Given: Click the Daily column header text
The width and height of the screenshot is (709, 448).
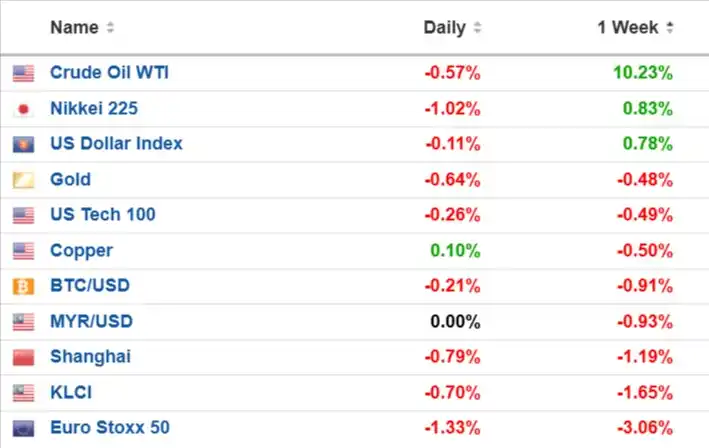Looking at the screenshot, I should [x=444, y=28].
